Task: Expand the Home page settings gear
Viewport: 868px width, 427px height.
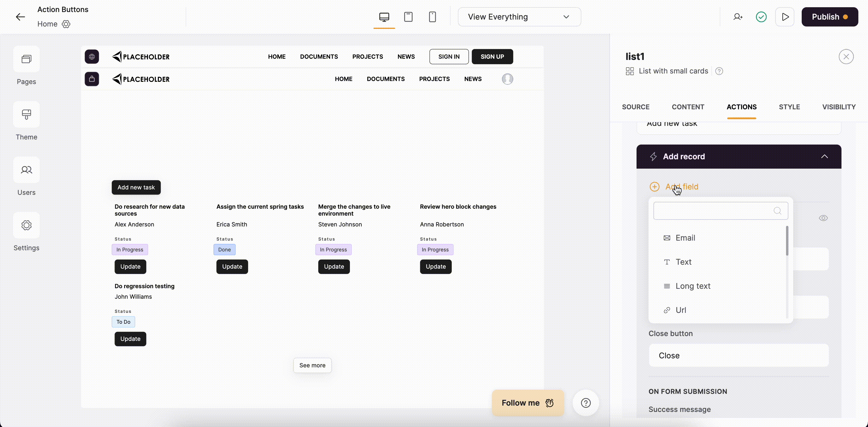Action: pos(66,24)
